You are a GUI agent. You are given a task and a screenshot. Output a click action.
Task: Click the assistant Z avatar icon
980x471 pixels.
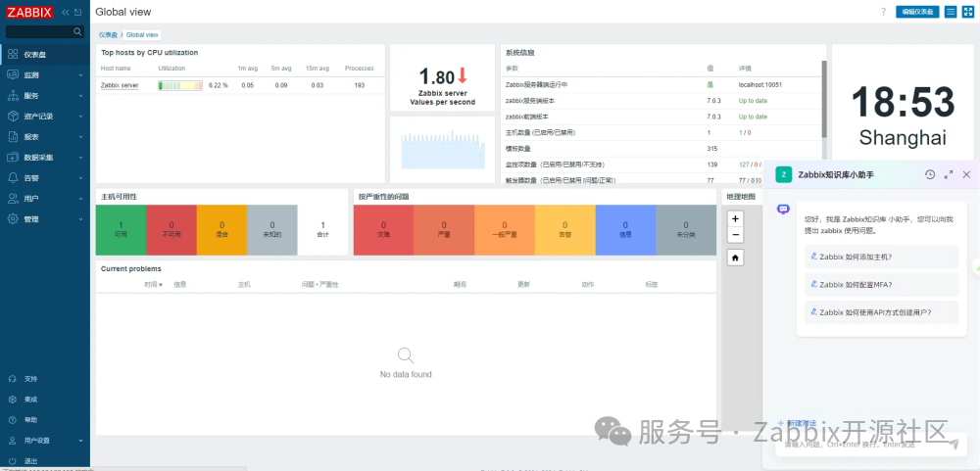[x=784, y=174]
